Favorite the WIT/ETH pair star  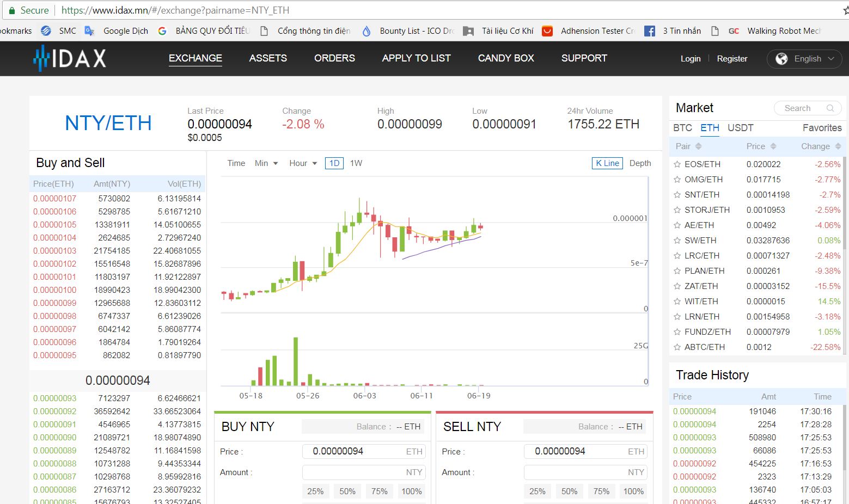click(x=677, y=301)
